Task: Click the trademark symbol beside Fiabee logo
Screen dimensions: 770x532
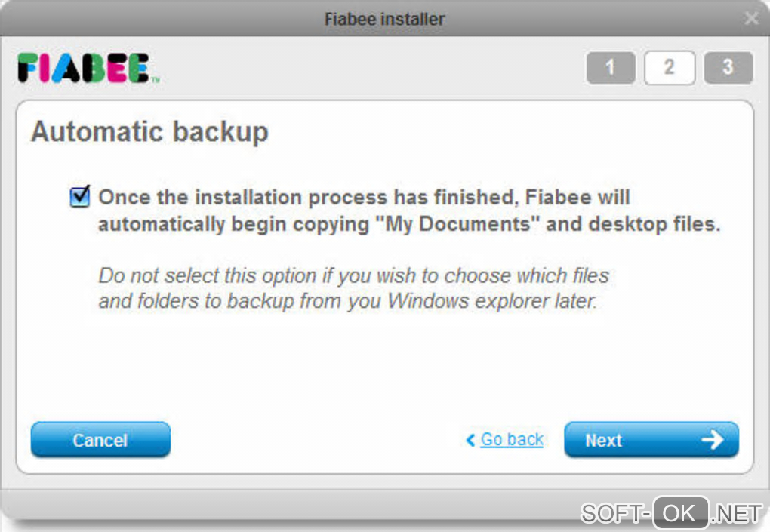Action: [x=155, y=78]
